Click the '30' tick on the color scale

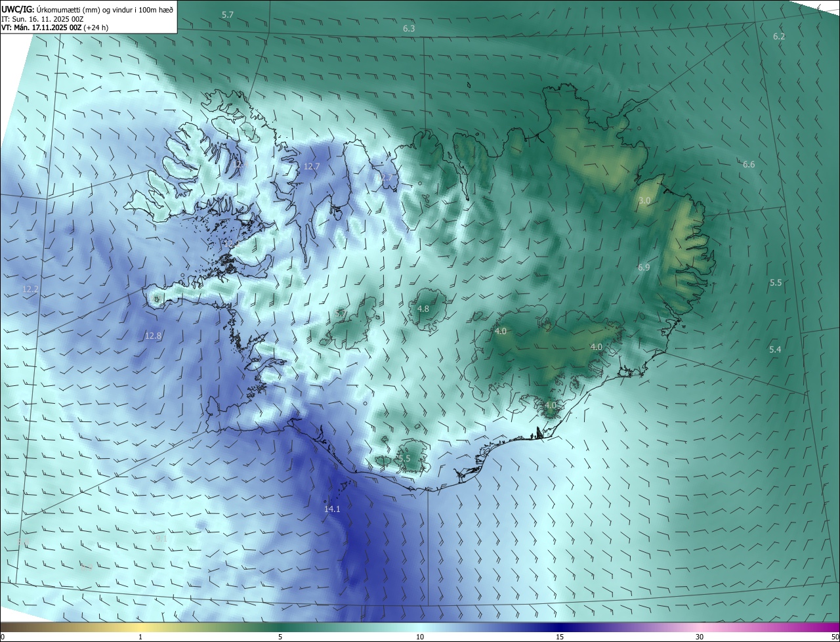pyautogui.click(x=700, y=637)
